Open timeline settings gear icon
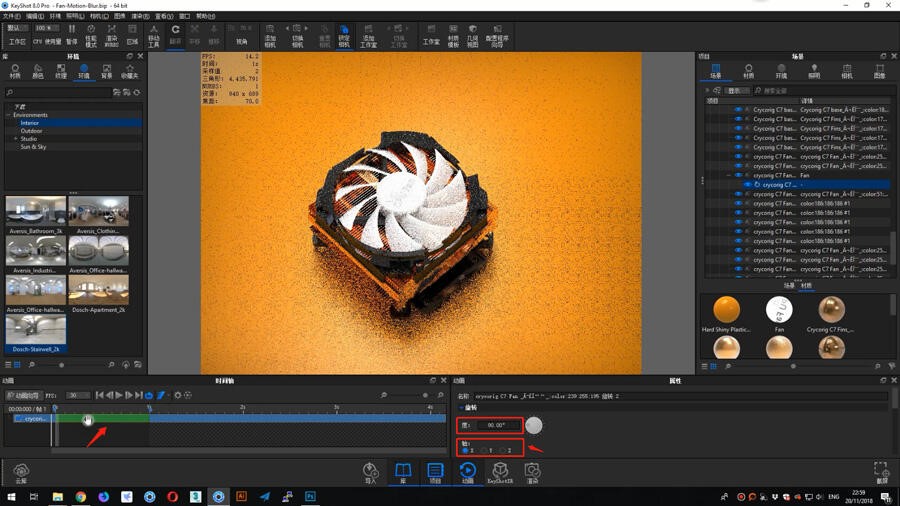900x506 pixels. [x=177, y=395]
